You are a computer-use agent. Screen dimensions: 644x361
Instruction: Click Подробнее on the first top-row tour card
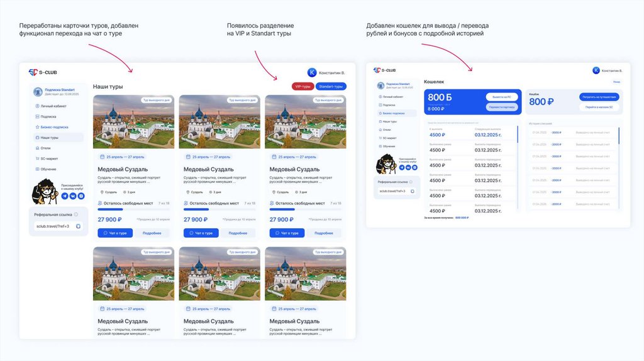point(152,233)
